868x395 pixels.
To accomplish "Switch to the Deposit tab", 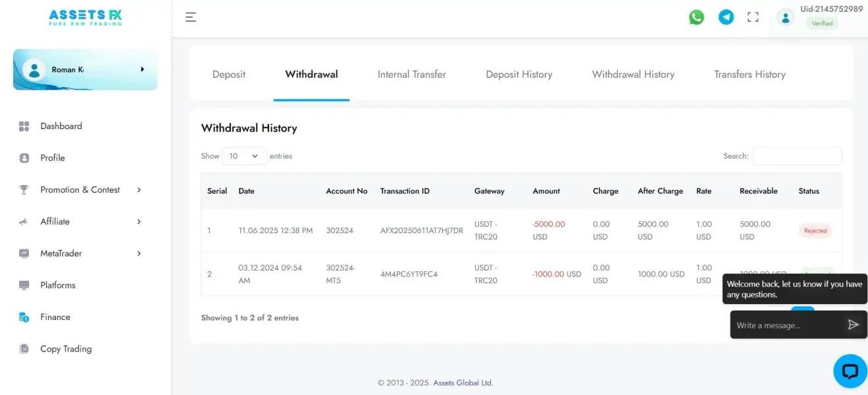I will point(229,74).
